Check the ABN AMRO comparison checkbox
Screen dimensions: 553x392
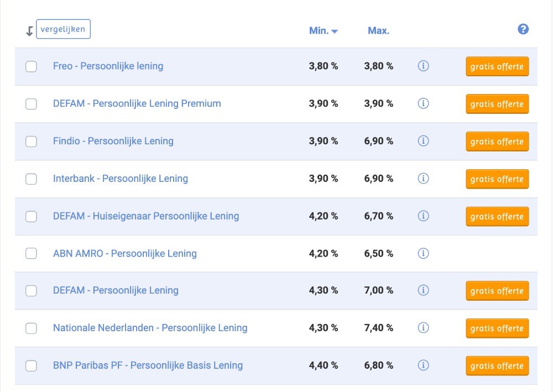[32, 253]
